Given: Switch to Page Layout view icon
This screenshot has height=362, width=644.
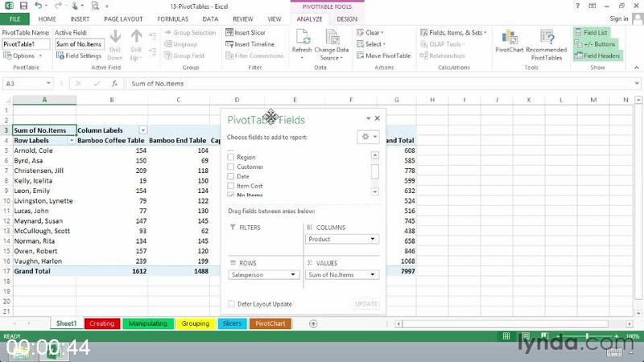Looking at the screenshot, I should pyautogui.click(x=526, y=336).
